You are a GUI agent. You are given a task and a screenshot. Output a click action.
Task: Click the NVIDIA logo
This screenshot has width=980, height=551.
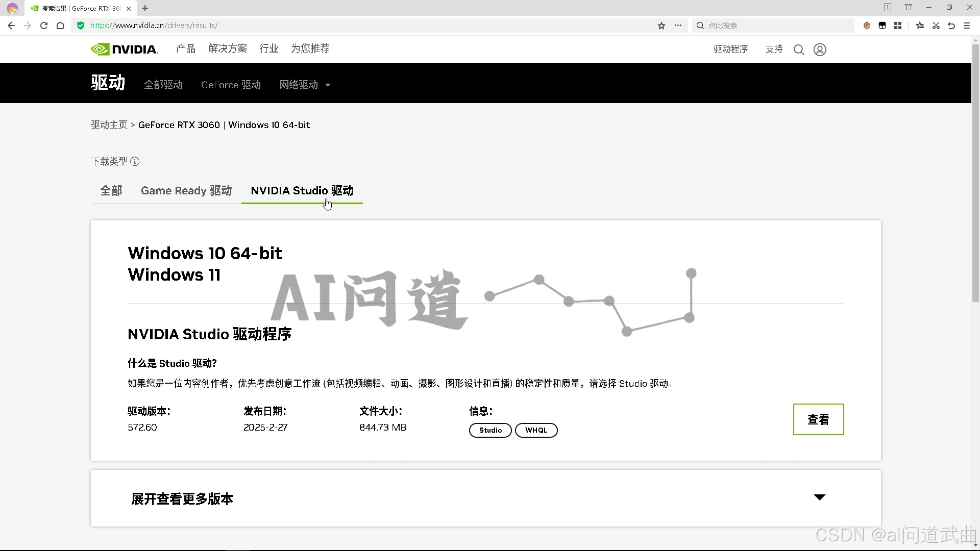(125, 49)
